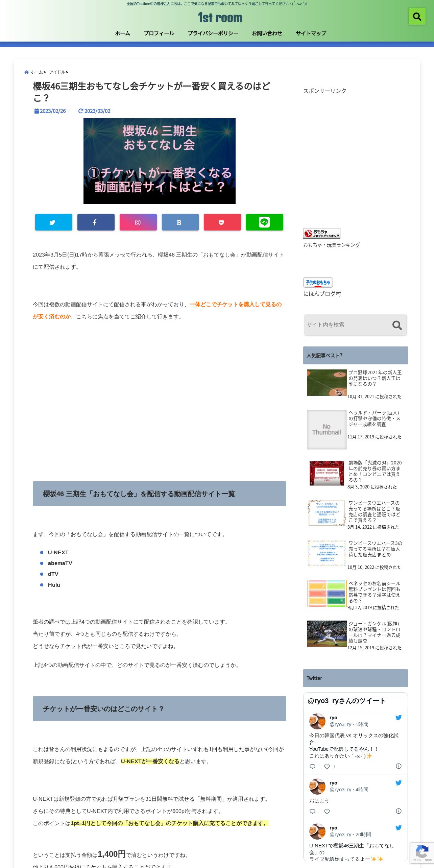This screenshot has width=434, height=868.
Task: Open the header search icon button
Action: 417,16
